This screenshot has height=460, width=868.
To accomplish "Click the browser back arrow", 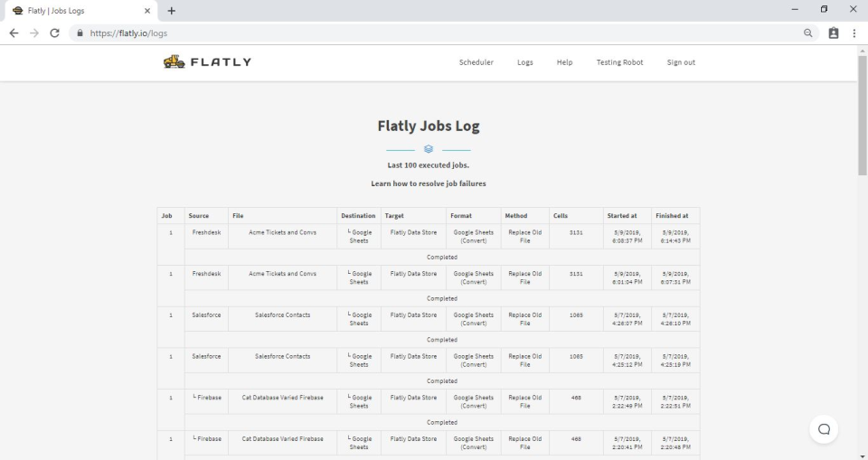I will click(14, 33).
